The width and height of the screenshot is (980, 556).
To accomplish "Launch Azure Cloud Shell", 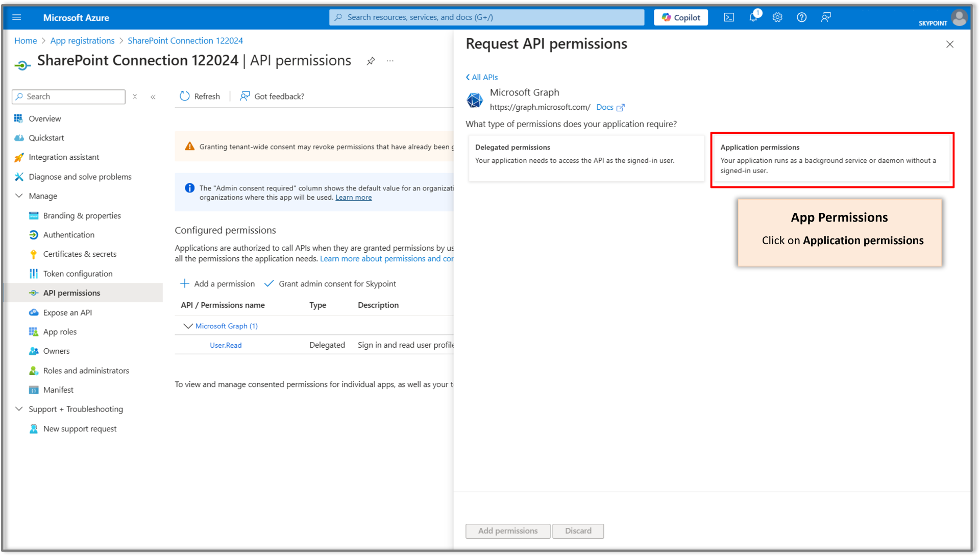I will (x=729, y=17).
